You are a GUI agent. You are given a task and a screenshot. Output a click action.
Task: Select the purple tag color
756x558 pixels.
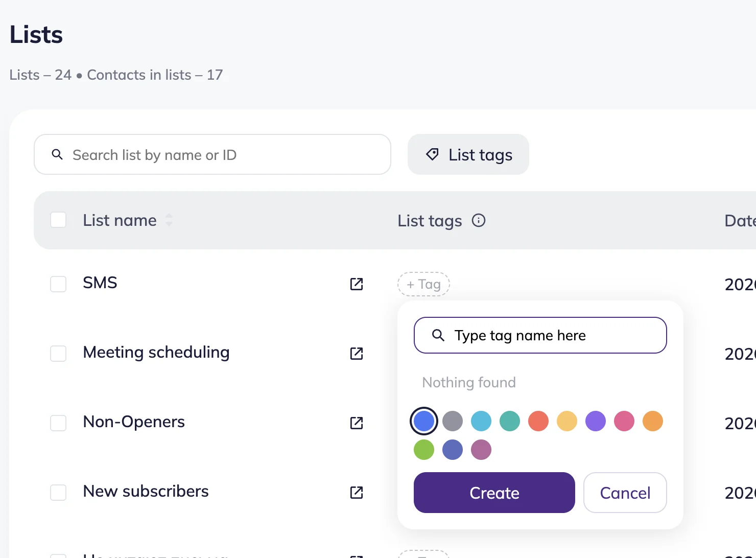point(596,421)
